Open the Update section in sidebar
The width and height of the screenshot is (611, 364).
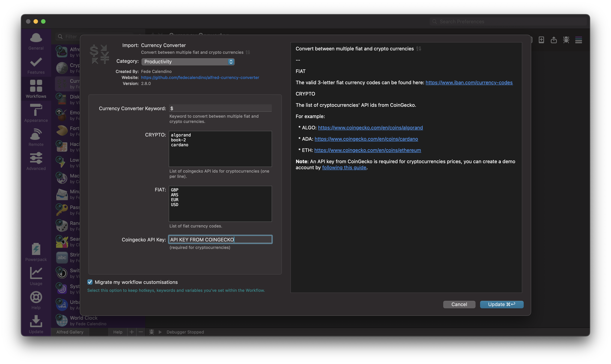[36, 325]
